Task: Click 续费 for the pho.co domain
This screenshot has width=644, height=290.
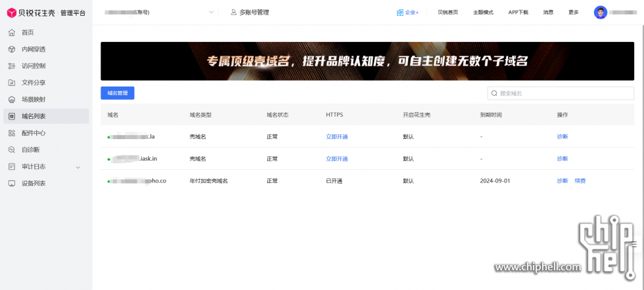Action: coord(580,181)
